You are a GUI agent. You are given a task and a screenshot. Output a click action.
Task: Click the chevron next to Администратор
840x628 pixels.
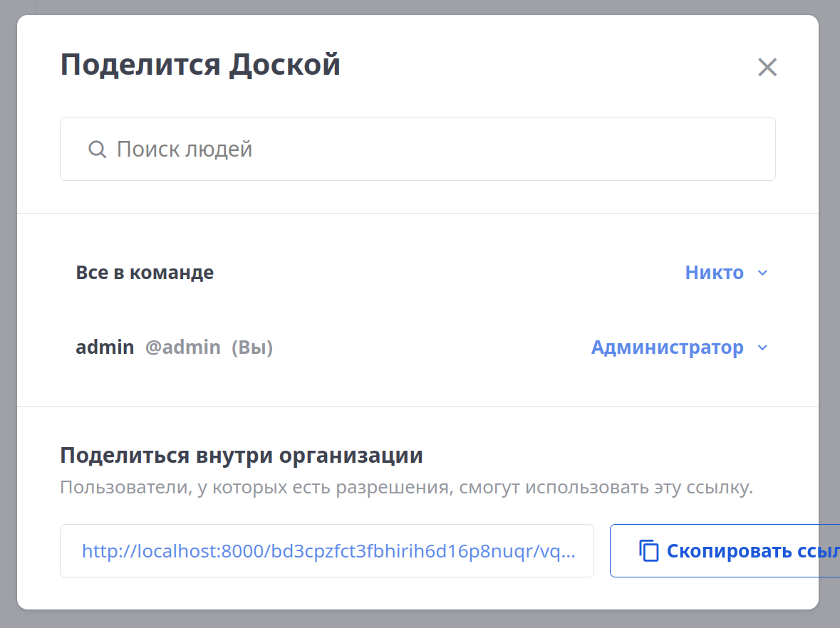tap(762, 347)
